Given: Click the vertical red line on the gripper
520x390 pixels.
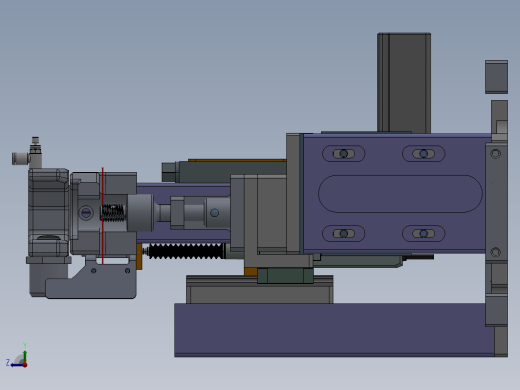Looking at the screenshot, I should pyautogui.click(x=103, y=216).
